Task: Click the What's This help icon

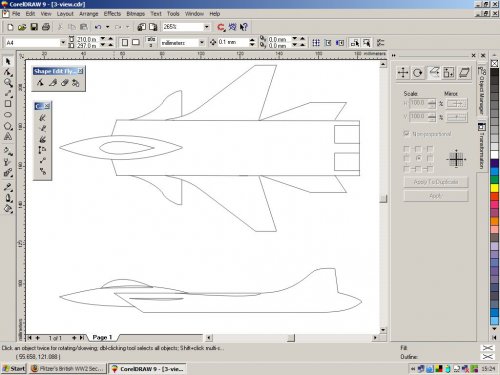Action: click(244, 27)
